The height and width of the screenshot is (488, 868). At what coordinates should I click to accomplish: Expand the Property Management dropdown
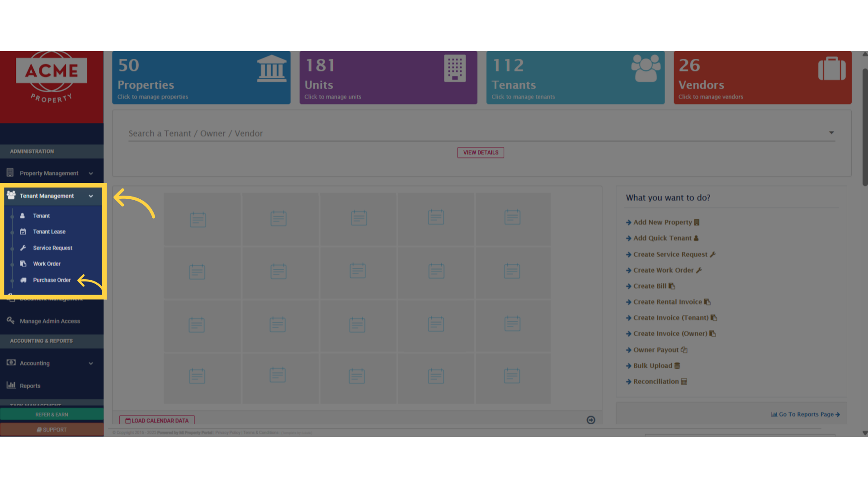click(x=91, y=173)
